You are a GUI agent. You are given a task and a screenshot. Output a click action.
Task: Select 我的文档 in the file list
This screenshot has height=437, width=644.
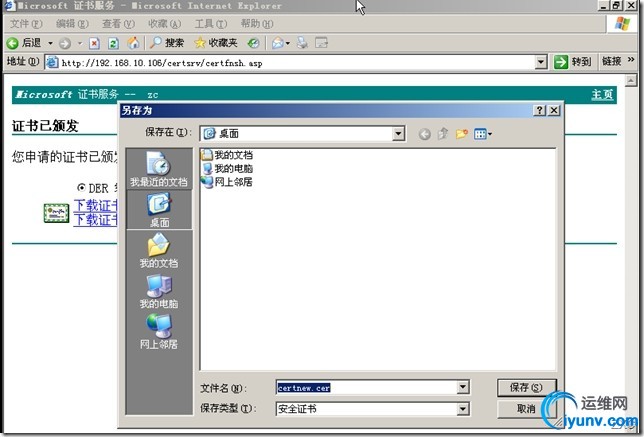(x=227, y=155)
